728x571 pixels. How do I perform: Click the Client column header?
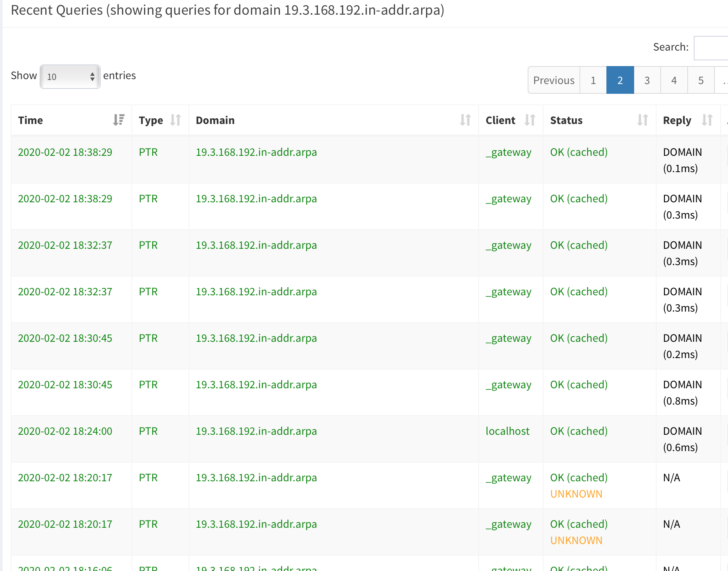coord(511,120)
